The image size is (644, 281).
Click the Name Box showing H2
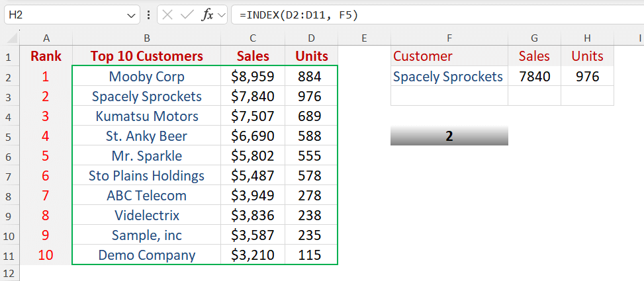(60, 15)
